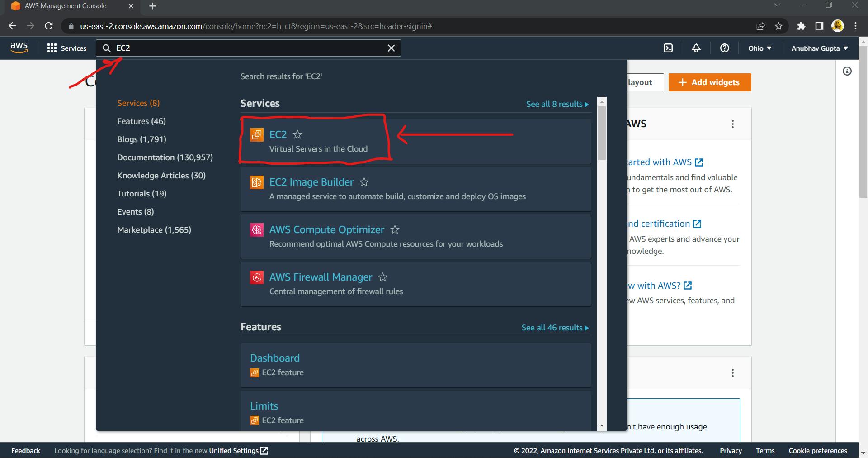
Task: Open the notifications bell
Action: tap(696, 48)
